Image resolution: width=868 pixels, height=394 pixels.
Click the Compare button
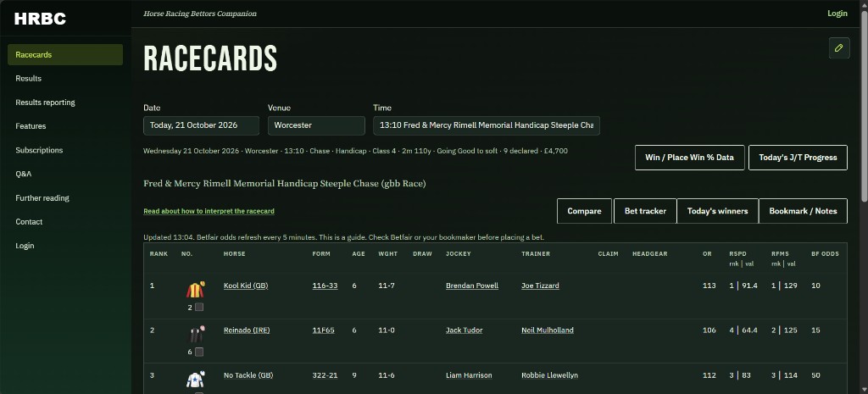click(584, 211)
